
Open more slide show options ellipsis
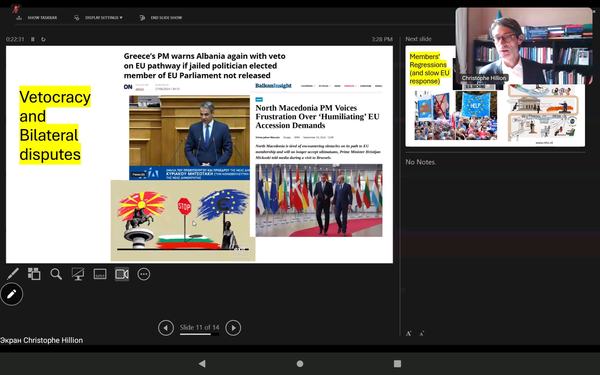pyautogui.click(x=143, y=274)
